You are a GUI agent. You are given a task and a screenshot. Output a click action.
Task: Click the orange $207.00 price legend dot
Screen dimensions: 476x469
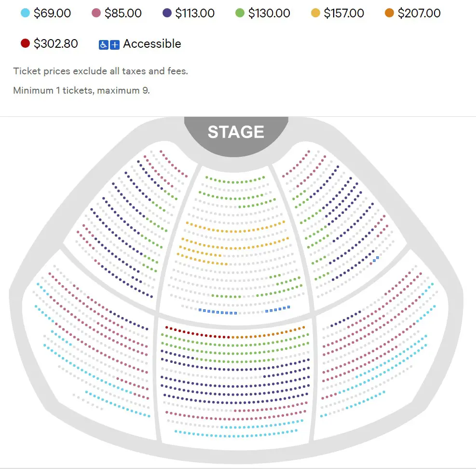click(x=390, y=13)
